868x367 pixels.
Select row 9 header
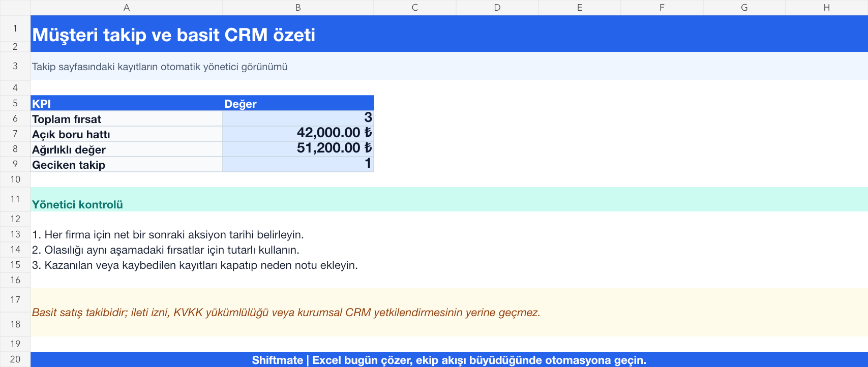[15, 164]
